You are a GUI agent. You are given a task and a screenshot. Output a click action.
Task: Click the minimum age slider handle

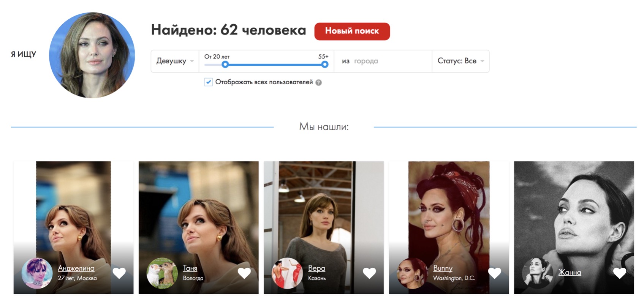(x=225, y=65)
